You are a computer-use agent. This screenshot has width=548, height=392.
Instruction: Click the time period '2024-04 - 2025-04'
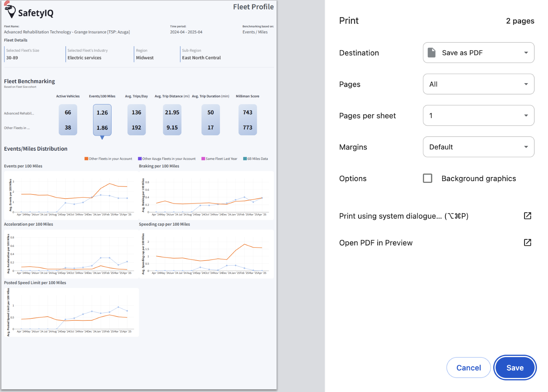click(x=186, y=32)
